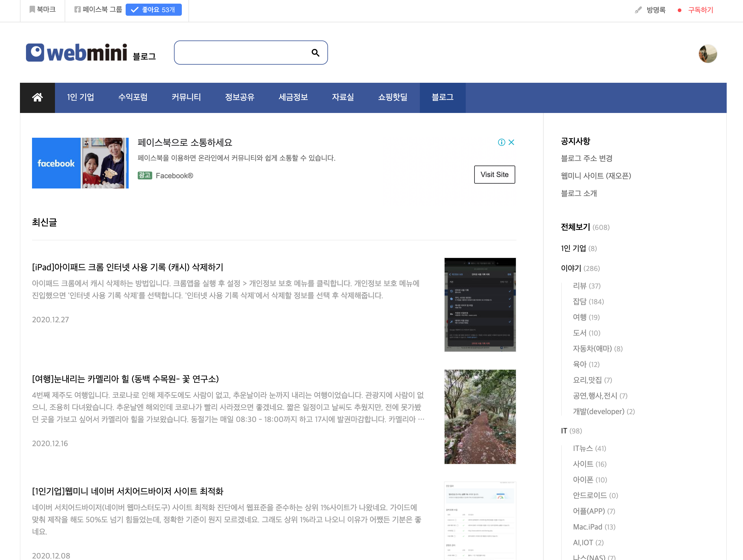Click the search magnifier icon

click(x=315, y=53)
